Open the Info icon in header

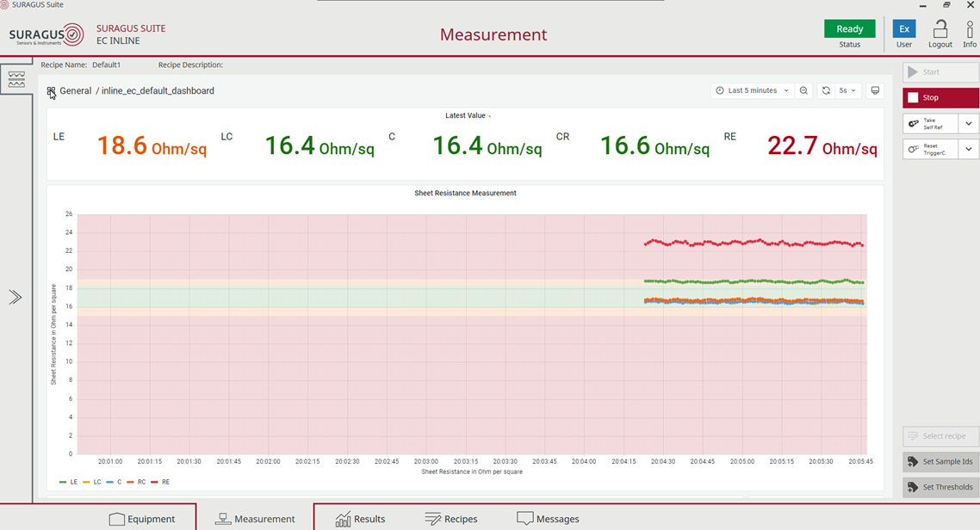970,29
